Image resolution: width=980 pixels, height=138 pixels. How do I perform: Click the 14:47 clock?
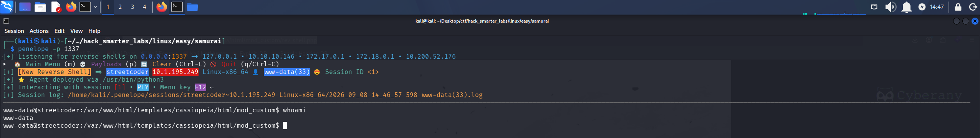[x=937, y=7]
